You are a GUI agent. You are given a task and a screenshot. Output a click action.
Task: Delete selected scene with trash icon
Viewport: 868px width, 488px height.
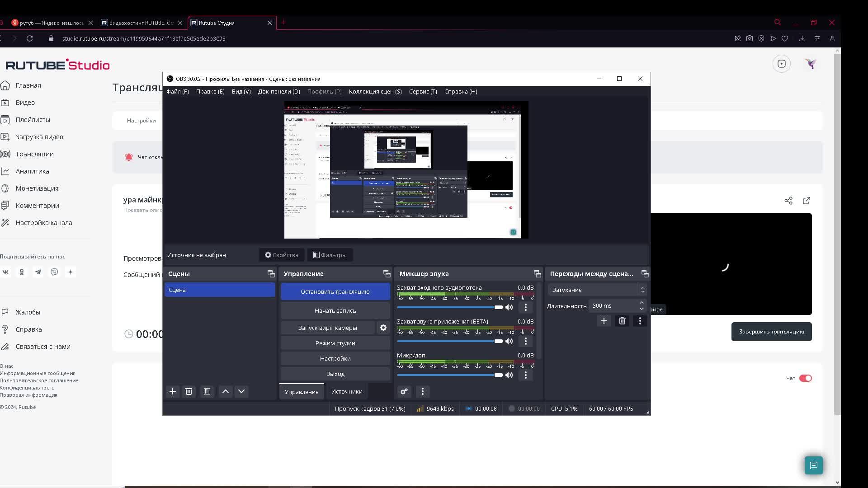tap(189, 391)
